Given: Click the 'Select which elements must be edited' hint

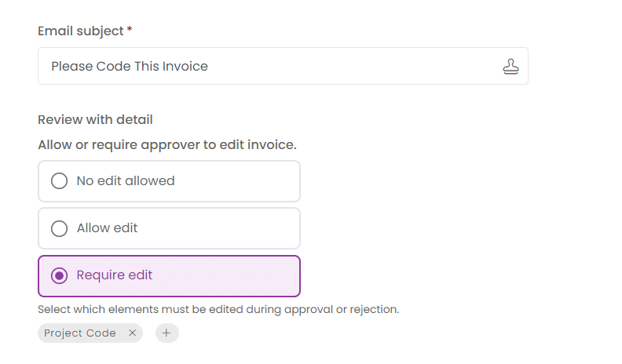Looking at the screenshot, I should pos(218,309).
